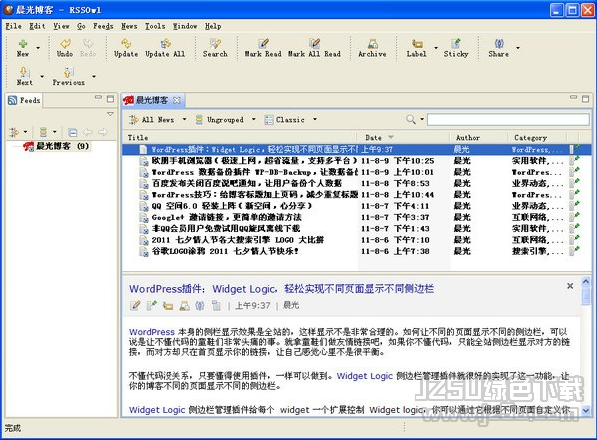
Task: Click the Update All toolbar icon
Action: click(166, 48)
